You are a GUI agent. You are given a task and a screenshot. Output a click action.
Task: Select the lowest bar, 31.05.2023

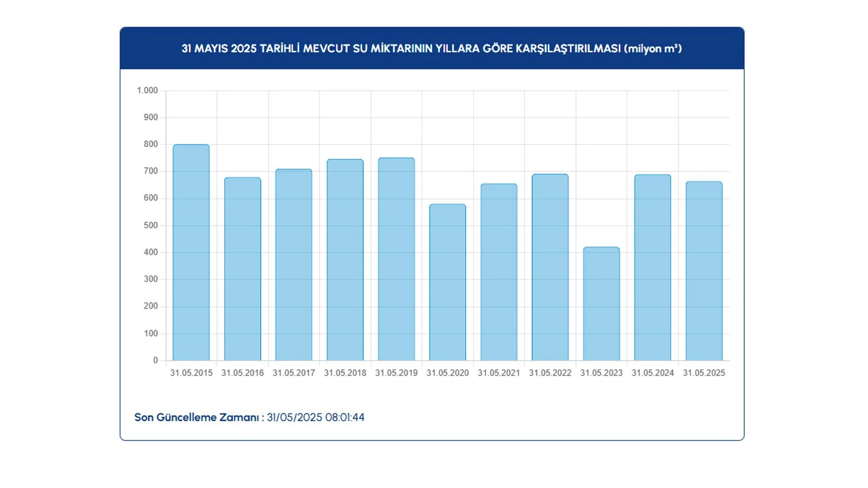tap(601, 304)
